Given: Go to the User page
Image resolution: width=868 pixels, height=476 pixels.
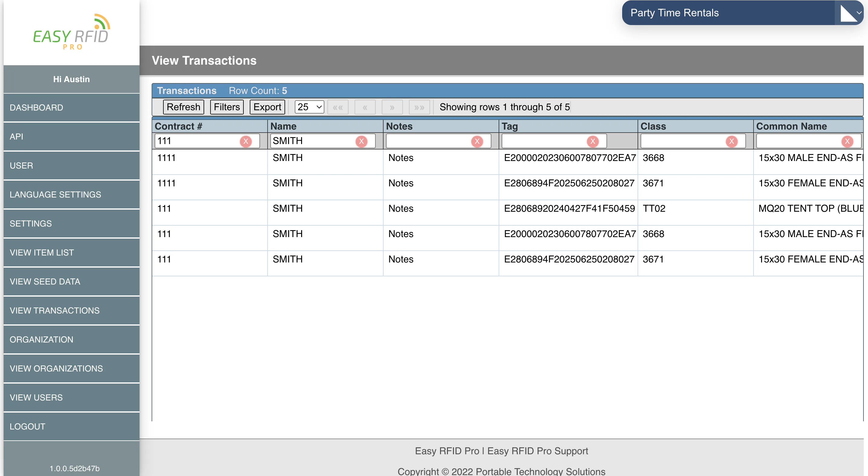Looking at the screenshot, I should [72, 166].
